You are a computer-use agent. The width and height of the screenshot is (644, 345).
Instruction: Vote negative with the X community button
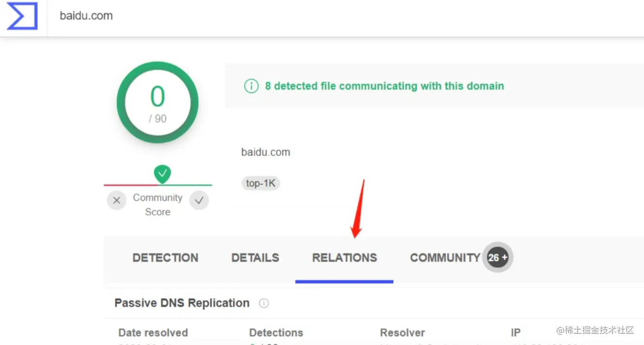click(x=117, y=200)
